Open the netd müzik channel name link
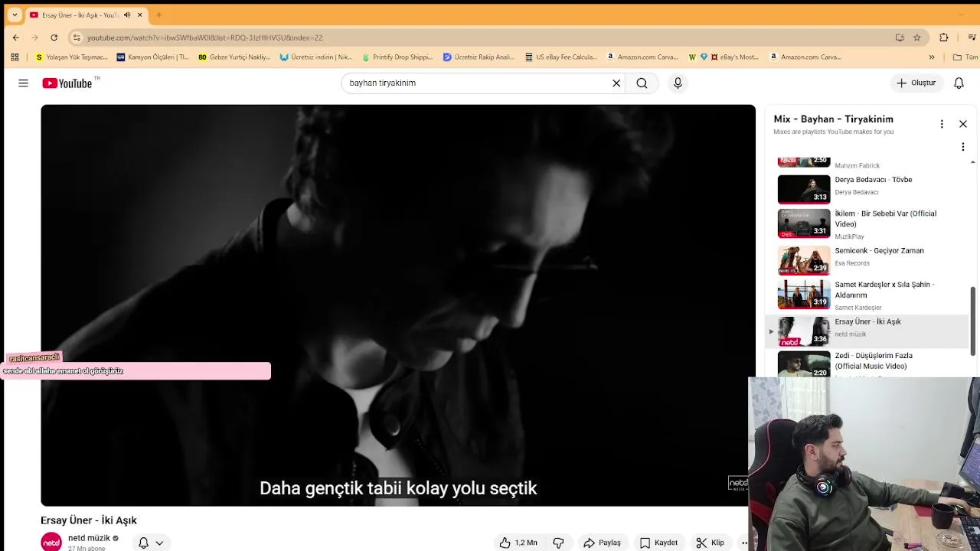 [89, 538]
